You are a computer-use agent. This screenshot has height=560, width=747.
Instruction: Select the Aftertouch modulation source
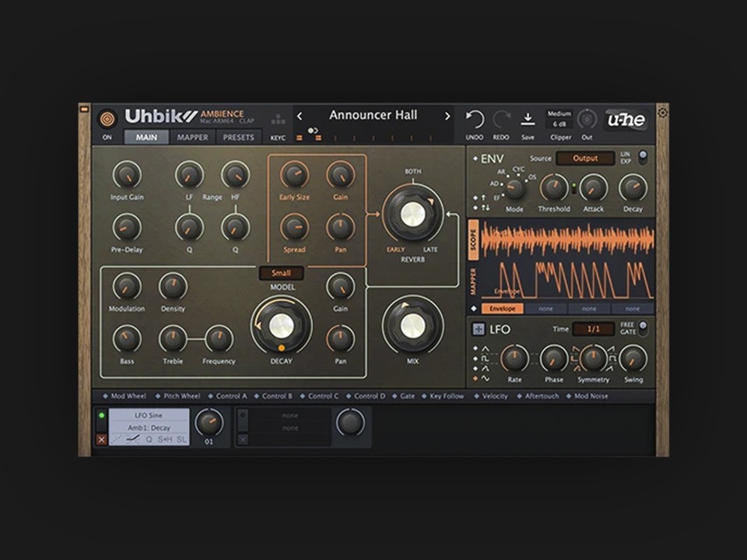point(538,396)
